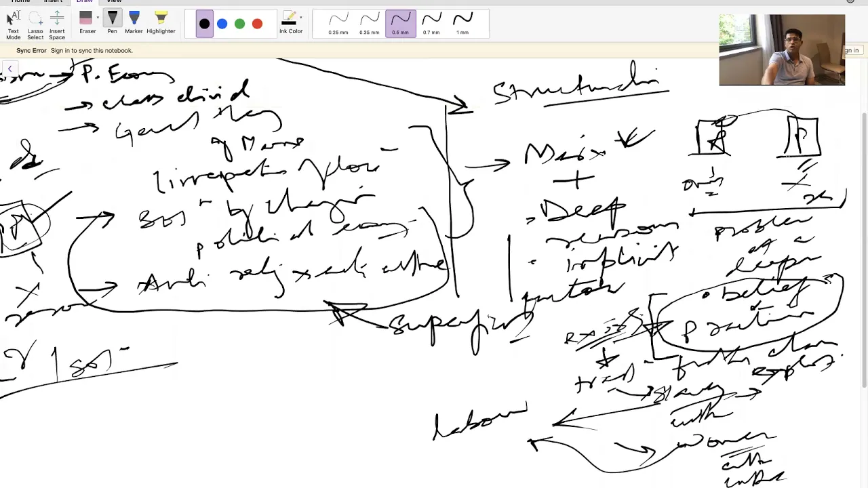This screenshot has height=488, width=868.
Task: Set pen thickness to 0.5 mm
Action: point(400,24)
